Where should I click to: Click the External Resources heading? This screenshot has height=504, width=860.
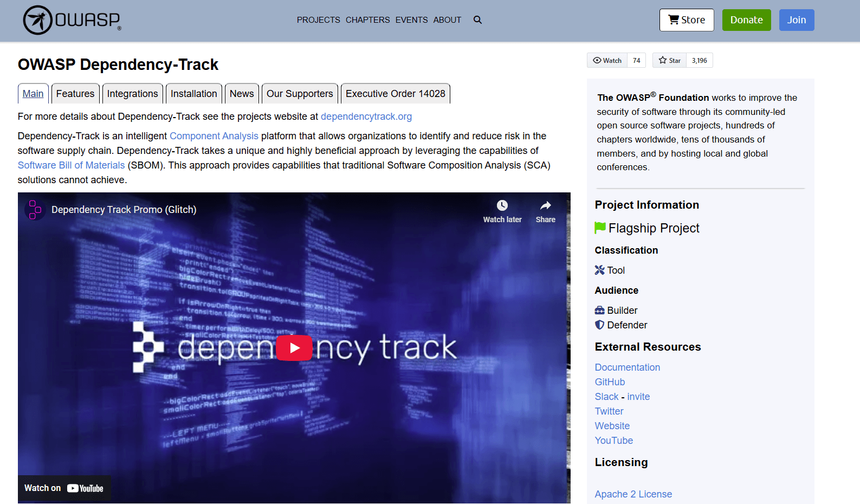point(648,347)
